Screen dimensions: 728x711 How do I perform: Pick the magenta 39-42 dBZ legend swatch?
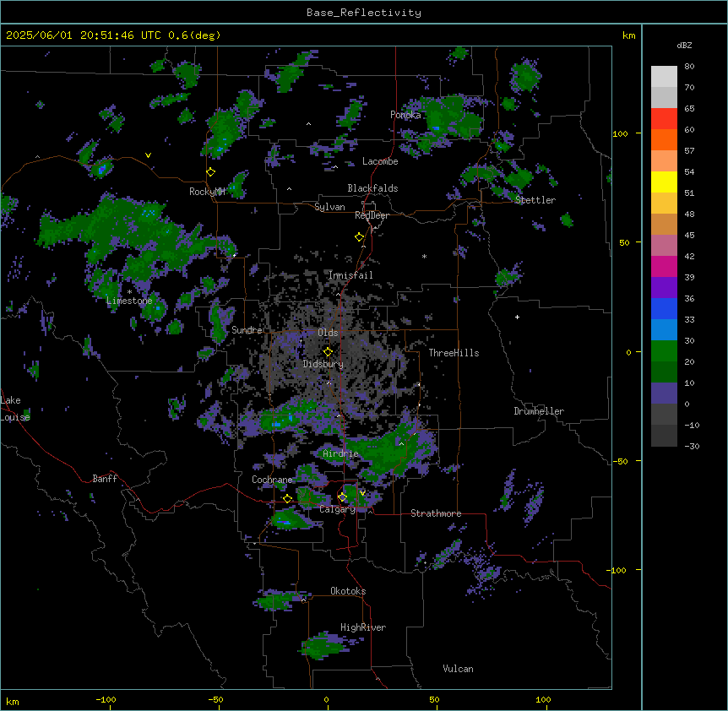[664, 266]
